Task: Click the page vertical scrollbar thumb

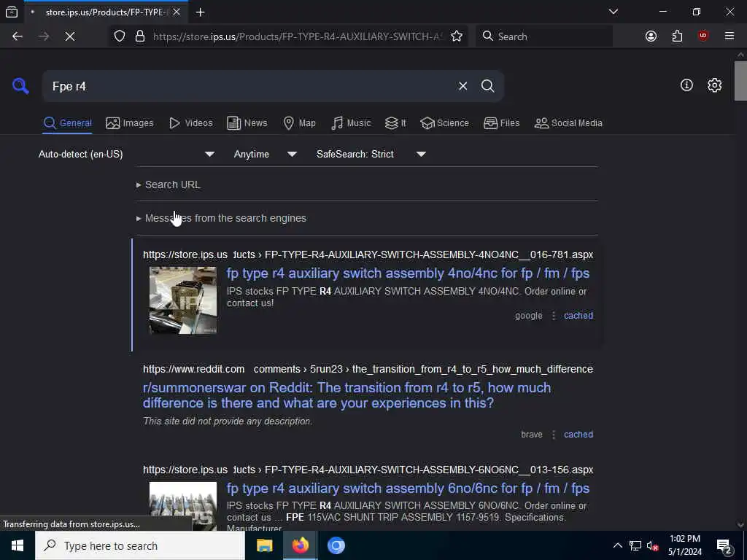Action: click(740, 81)
